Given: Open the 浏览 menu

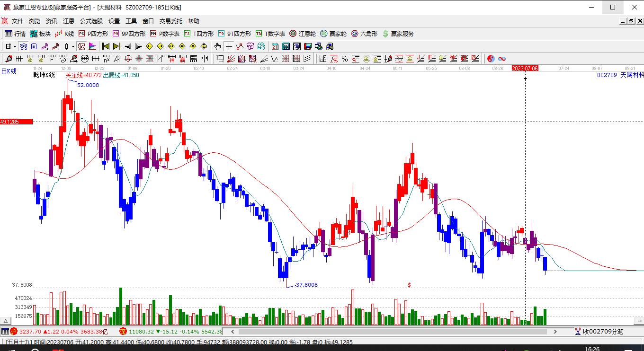Looking at the screenshot, I should (x=35, y=21).
